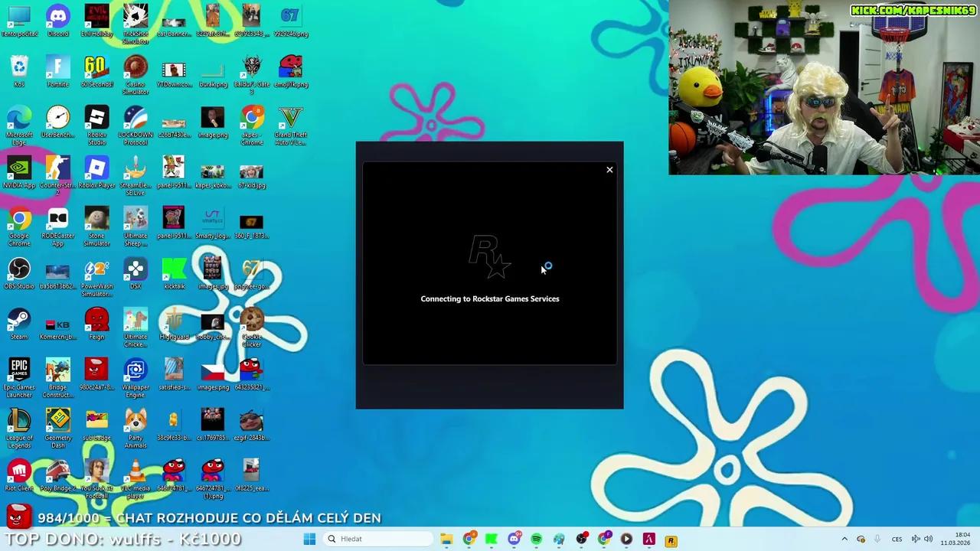Open the Discord taskbar icon
The width and height of the screenshot is (980, 551).
pos(514,539)
